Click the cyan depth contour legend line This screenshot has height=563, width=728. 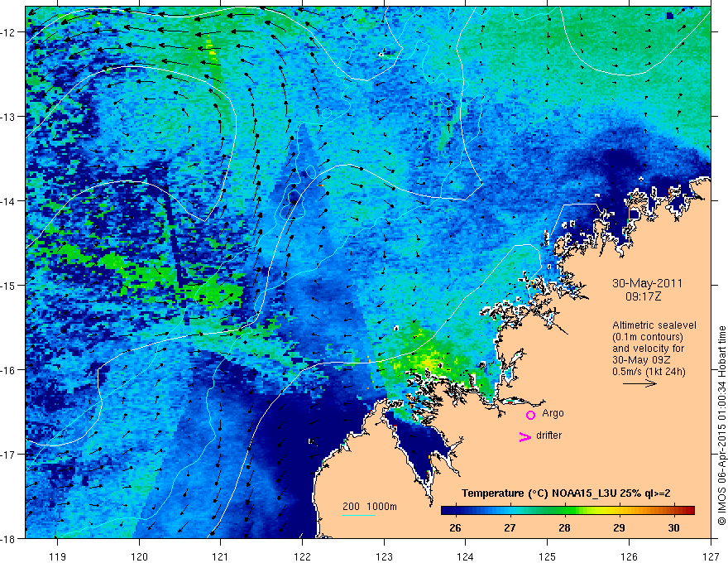359,515
